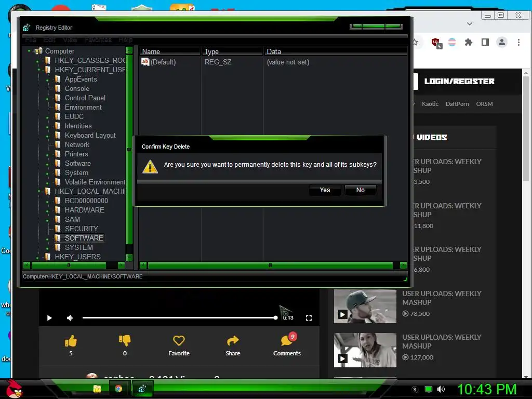Collapse the HKEY_LOCAL_MACHINE node

(38, 191)
